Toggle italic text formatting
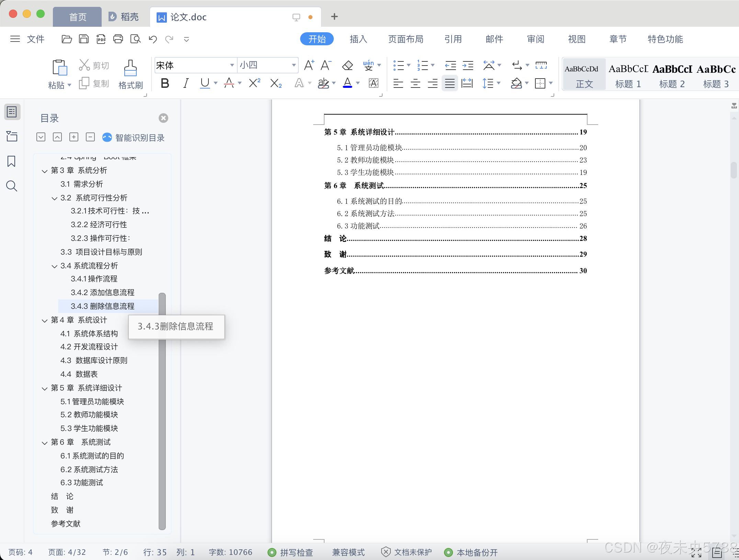This screenshot has height=560, width=739. [x=186, y=83]
